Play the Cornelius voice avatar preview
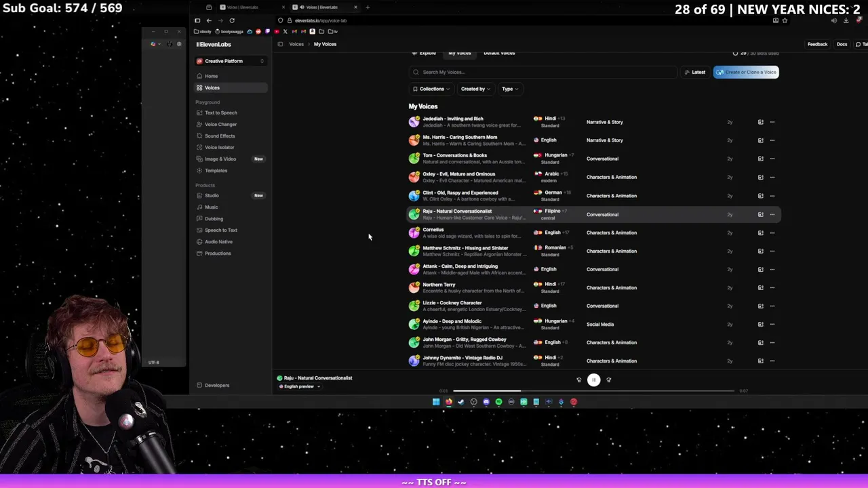Viewport: 868px width, 488px height. 414,232
